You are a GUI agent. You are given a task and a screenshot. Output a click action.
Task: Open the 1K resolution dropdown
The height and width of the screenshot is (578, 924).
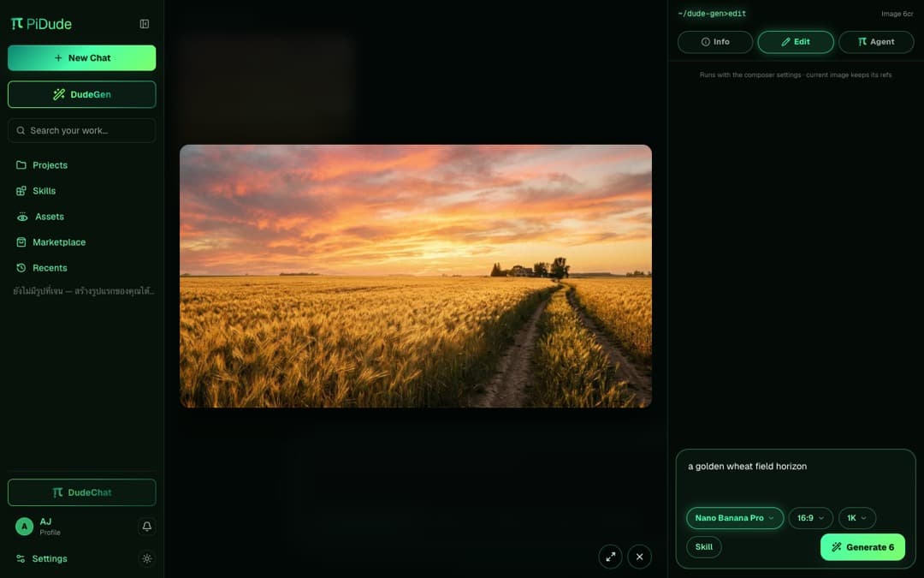point(856,518)
